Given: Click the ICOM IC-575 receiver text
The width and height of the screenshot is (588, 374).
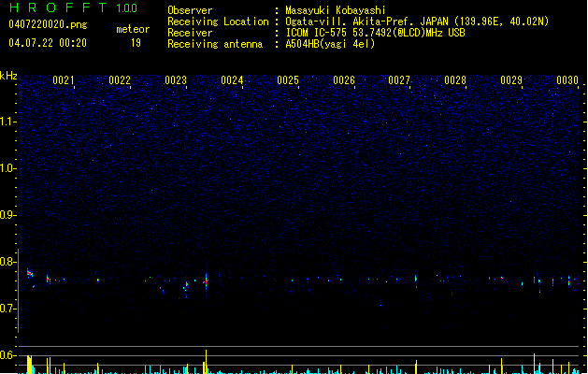Looking at the screenshot, I should [375, 33].
